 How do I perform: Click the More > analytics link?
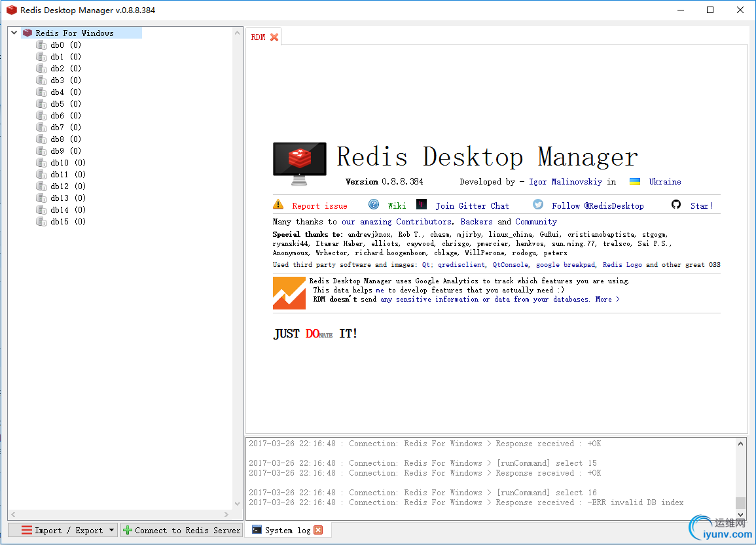pyautogui.click(x=607, y=299)
